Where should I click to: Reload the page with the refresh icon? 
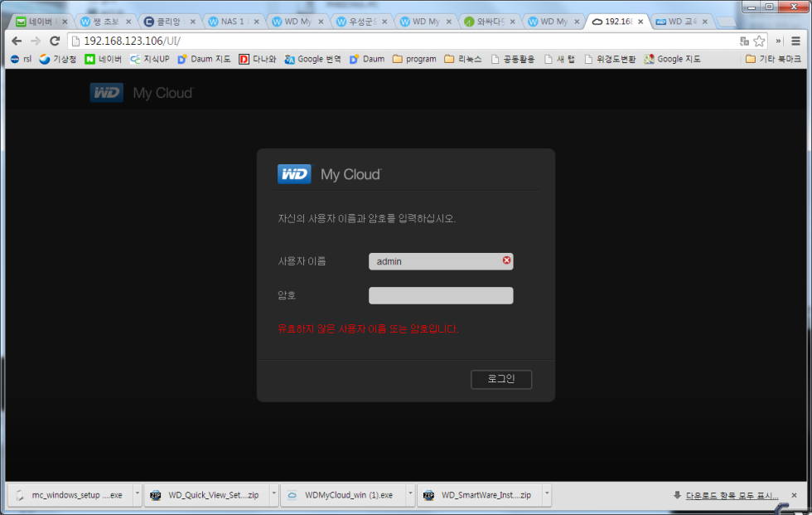(55, 41)
